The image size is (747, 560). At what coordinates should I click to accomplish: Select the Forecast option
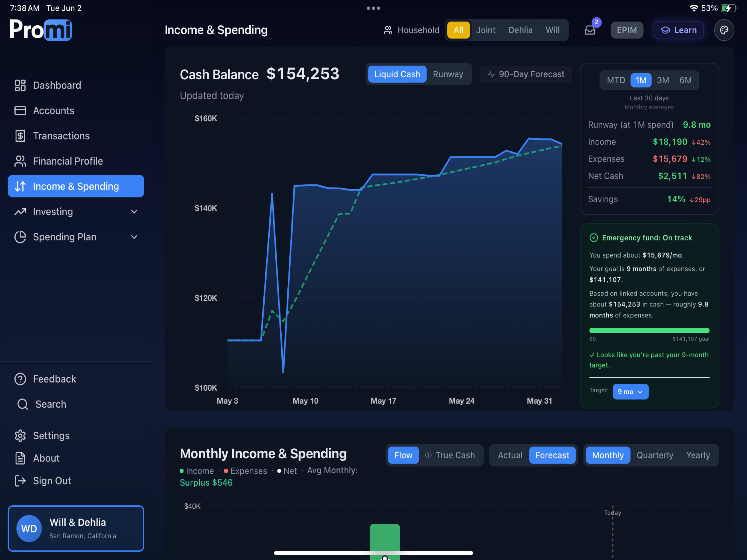552,455
